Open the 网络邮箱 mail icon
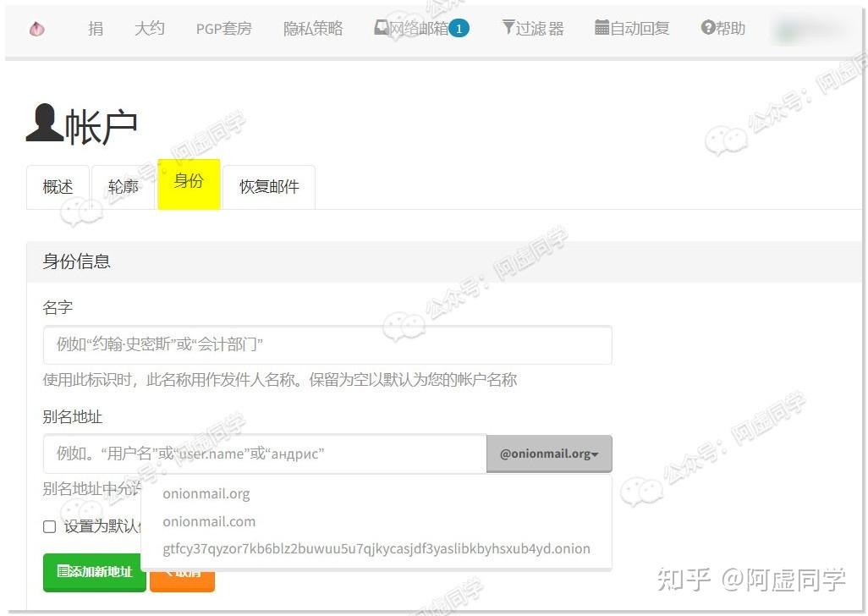Image resolution: width=868 pixels, height=616 pixels. [x=382, y=26]
